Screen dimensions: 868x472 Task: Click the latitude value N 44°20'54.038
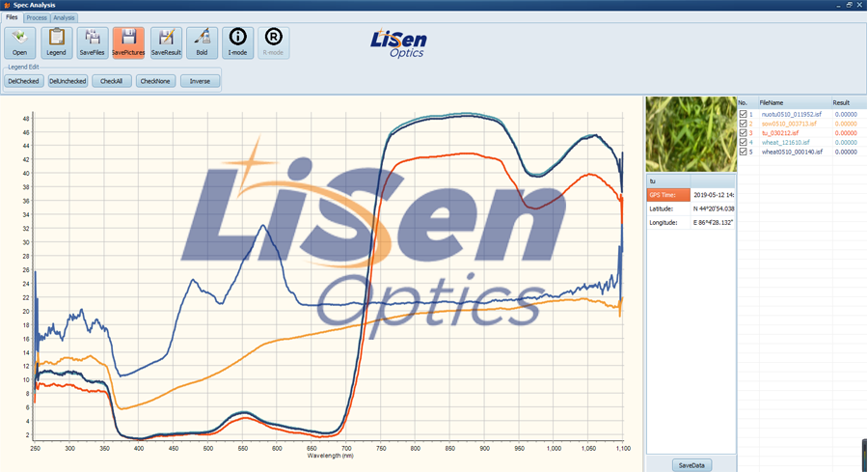(x=713, y=208)
